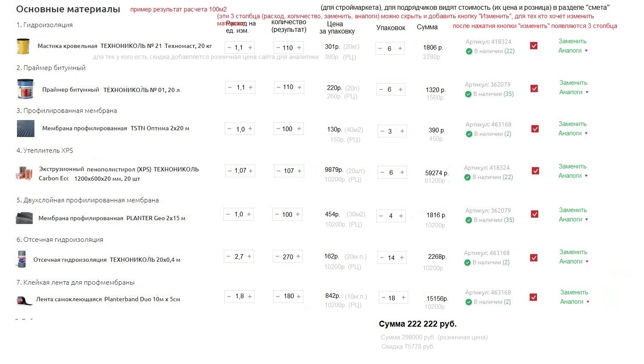Image resolution: width=644 pixels, height=364 pixels.
Task: Increase consumption rate 1,8 for Planterband tape
Action: pyautogui.click(x=250, y=296)
